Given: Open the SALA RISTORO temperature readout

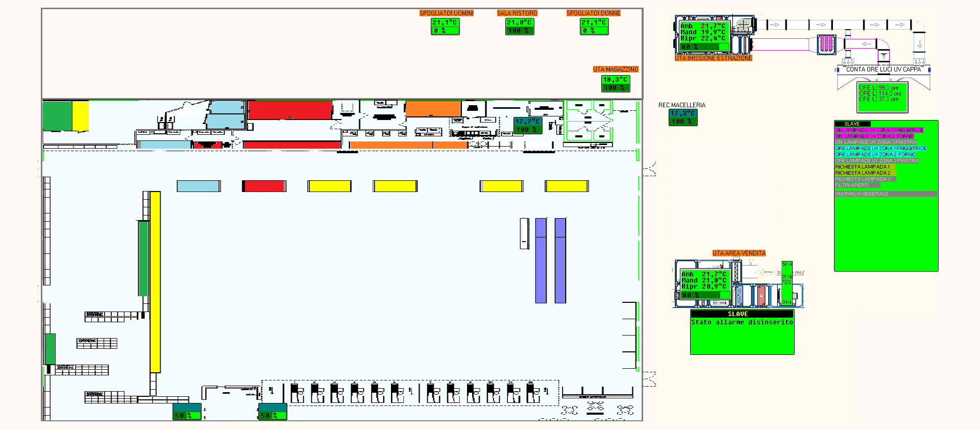Looking at the screenshot, I should pyautogui.click(x=520, y=27).
